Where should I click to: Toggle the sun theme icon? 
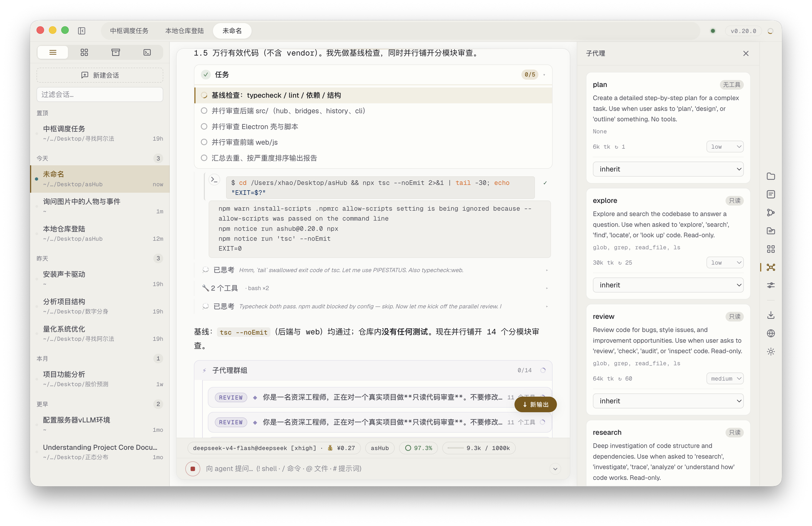click(x=770, y=352)
